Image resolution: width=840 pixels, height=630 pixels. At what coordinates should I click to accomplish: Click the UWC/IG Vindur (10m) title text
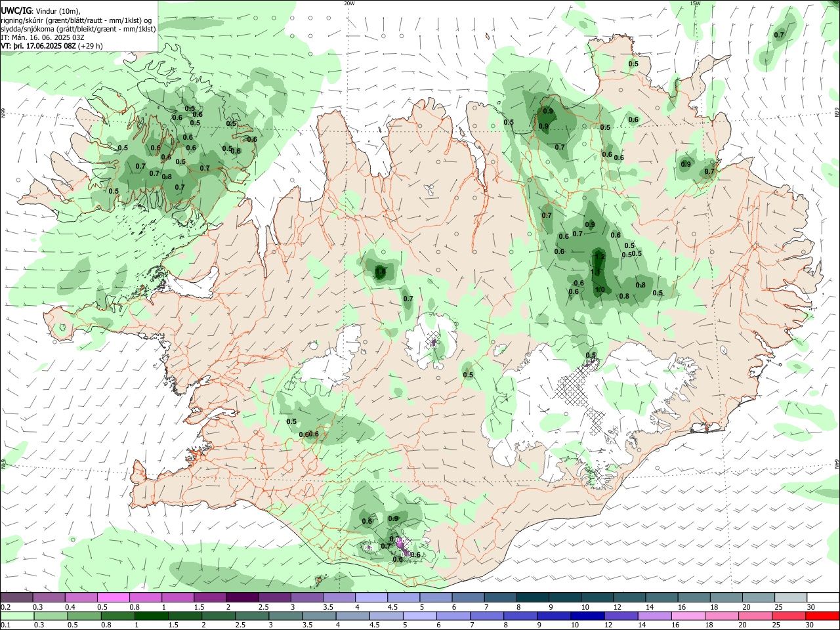(41, 11)
